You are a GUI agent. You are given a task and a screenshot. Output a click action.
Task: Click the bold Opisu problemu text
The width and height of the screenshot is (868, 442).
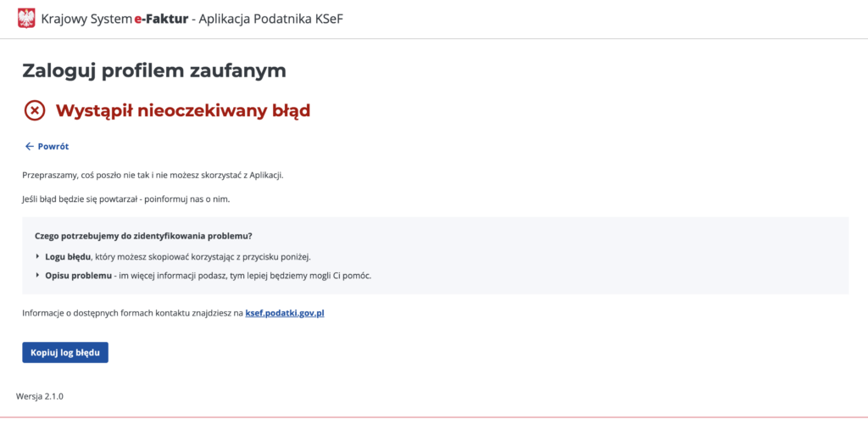(78, 276)
